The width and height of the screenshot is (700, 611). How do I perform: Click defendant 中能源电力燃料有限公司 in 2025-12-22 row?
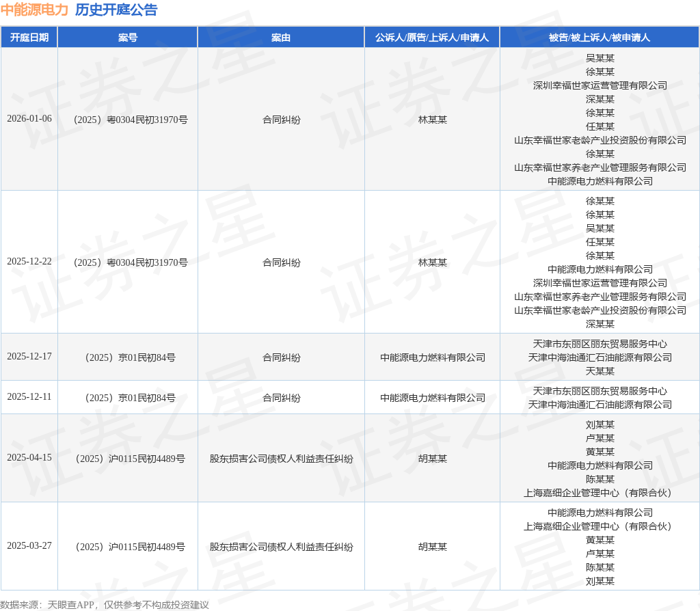[x=600, y=269]
